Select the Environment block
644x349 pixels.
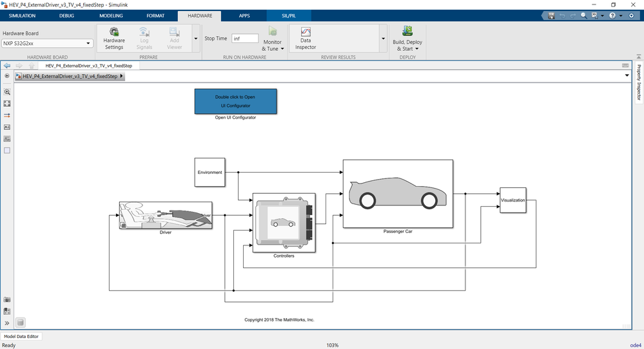pyautogui.click(x=210, y=172)
